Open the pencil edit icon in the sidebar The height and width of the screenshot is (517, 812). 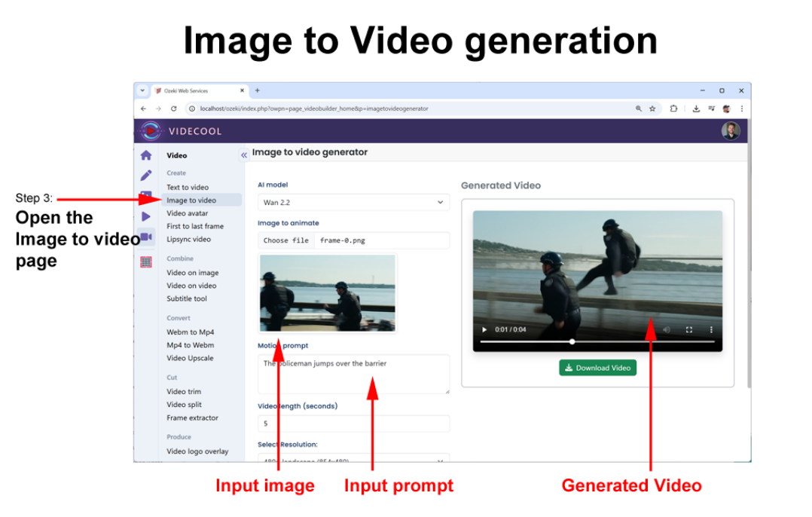[x=146, y=176]
